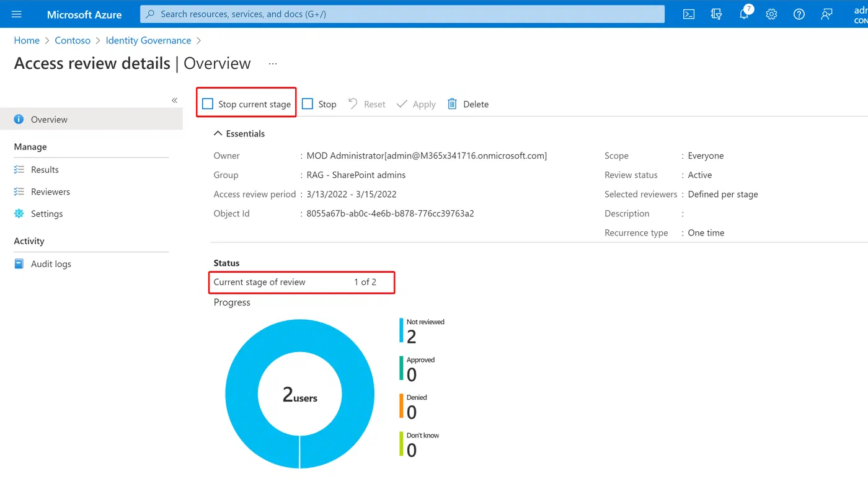Click the Approved count 0
868x502 pixels.
point(412,374)
